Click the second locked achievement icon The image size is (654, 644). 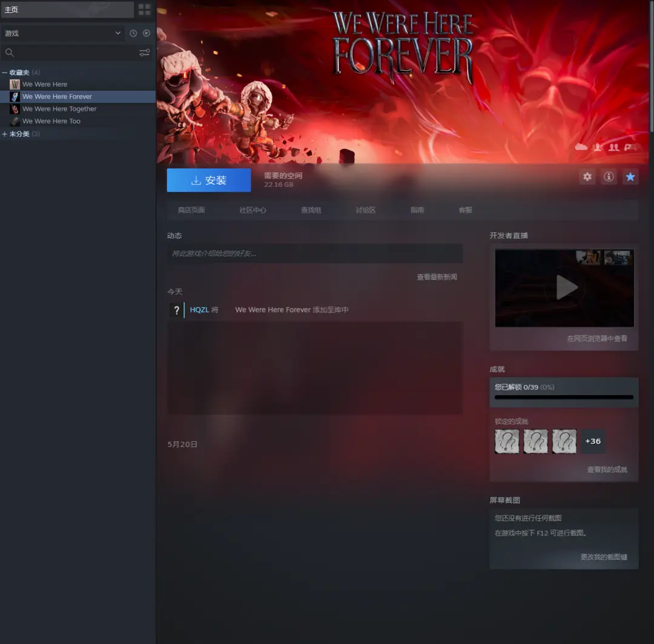pyautogui.click(x=535, y=441)
